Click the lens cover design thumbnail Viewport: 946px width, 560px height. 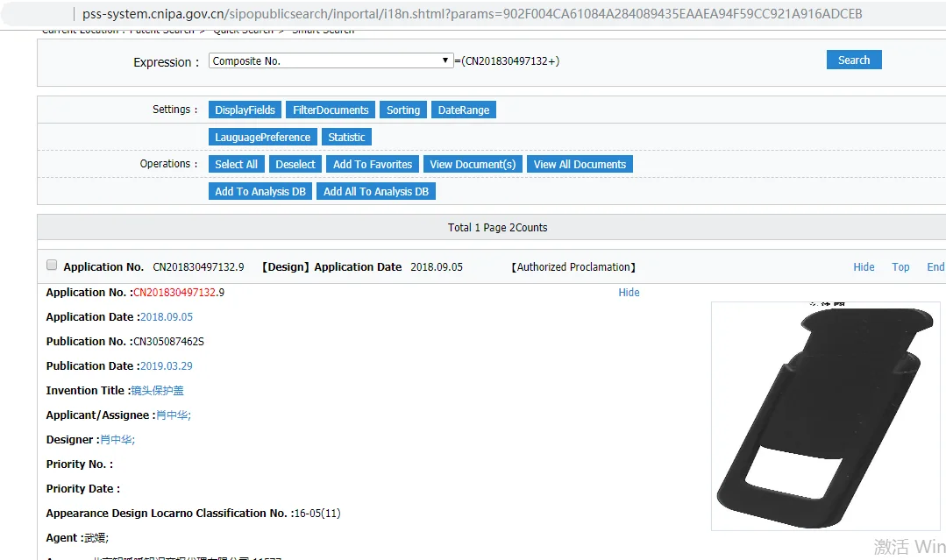pyautogui.click(x=824, y=416)
